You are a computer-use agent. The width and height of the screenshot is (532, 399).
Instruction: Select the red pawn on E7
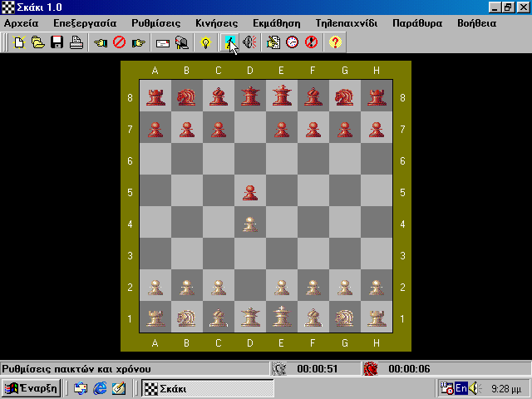coord(282,130)
